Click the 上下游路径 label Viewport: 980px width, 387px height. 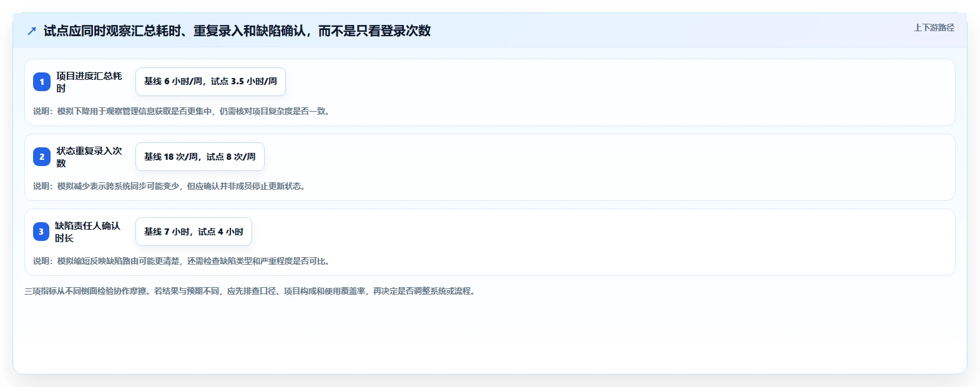(x=934, y=27)
